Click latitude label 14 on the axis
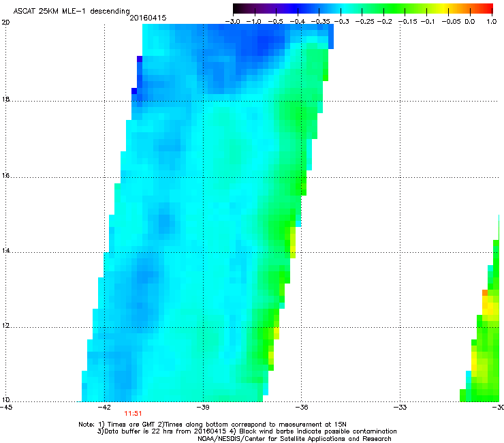 point(5,251)
